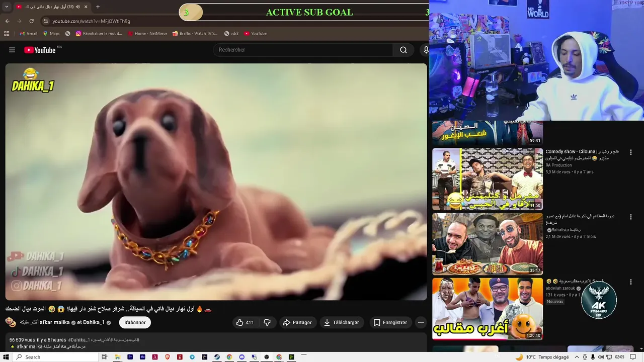Open Brave browser from the taskbar
This screenshot has width=644, height=362.
point(167,357)
